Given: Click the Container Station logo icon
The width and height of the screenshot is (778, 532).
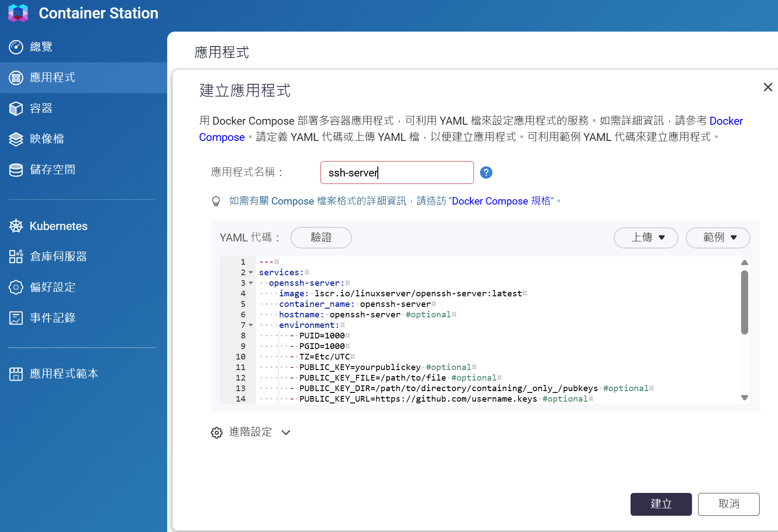Looking at the screenshot, I should pos(18,13).
